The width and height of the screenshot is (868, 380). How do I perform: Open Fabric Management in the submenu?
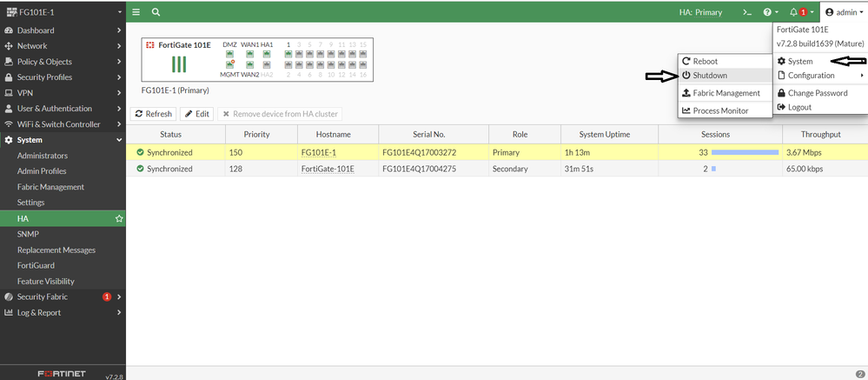tap(725, 93)
